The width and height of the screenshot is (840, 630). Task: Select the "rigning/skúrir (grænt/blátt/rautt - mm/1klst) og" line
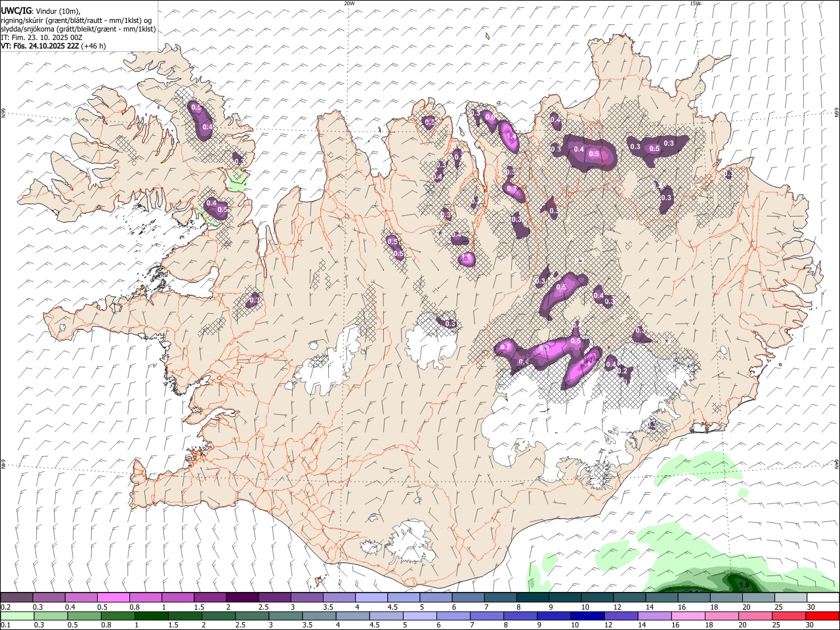(x=76, y=20)
